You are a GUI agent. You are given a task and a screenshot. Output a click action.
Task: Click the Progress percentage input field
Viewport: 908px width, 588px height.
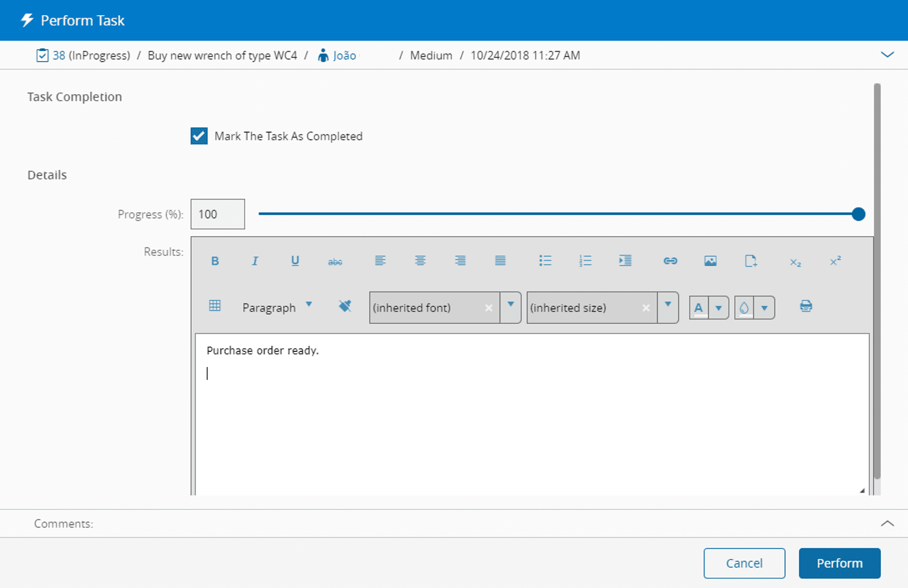coord(218,214)
